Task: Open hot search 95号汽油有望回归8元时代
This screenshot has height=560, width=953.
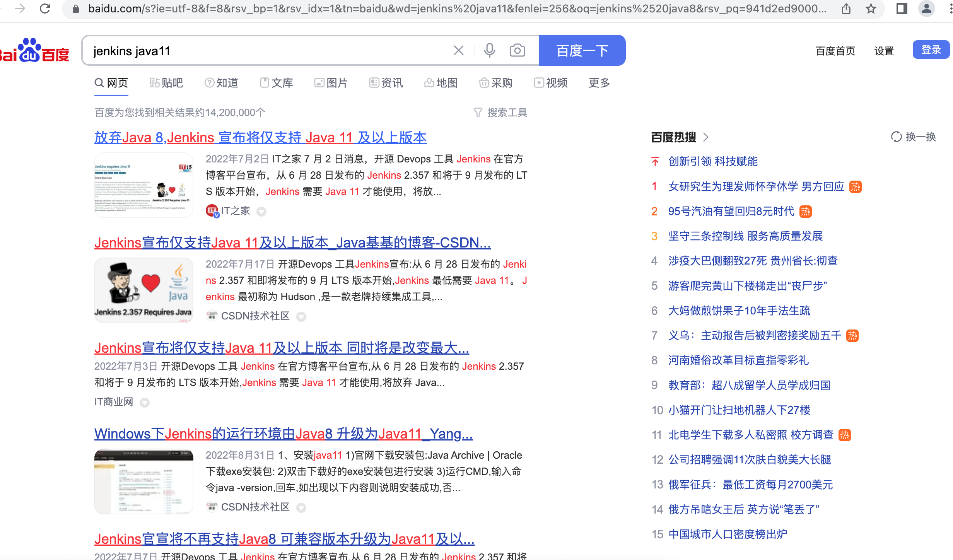Action: pos(731,212)
